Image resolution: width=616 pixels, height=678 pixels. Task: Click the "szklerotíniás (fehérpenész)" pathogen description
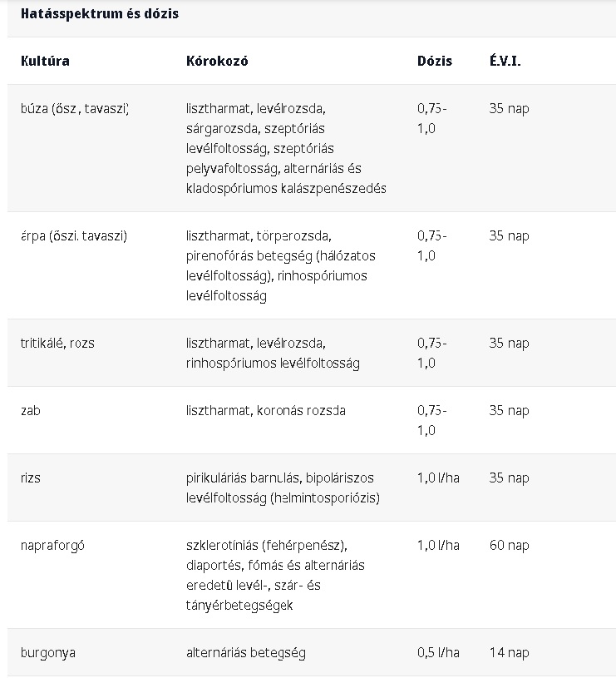(x=266, y=546)
